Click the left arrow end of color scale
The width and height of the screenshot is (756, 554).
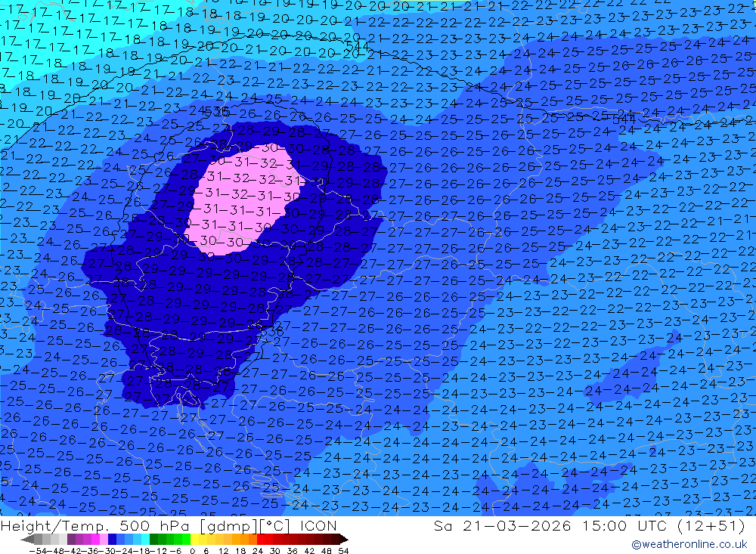[x=27, y=540]
